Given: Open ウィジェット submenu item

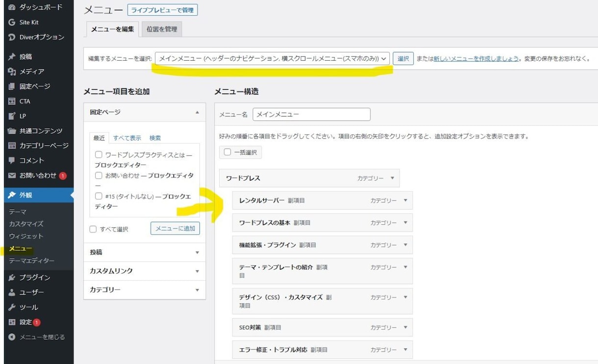Looking at the screenshot, I should tap(26, 236).
